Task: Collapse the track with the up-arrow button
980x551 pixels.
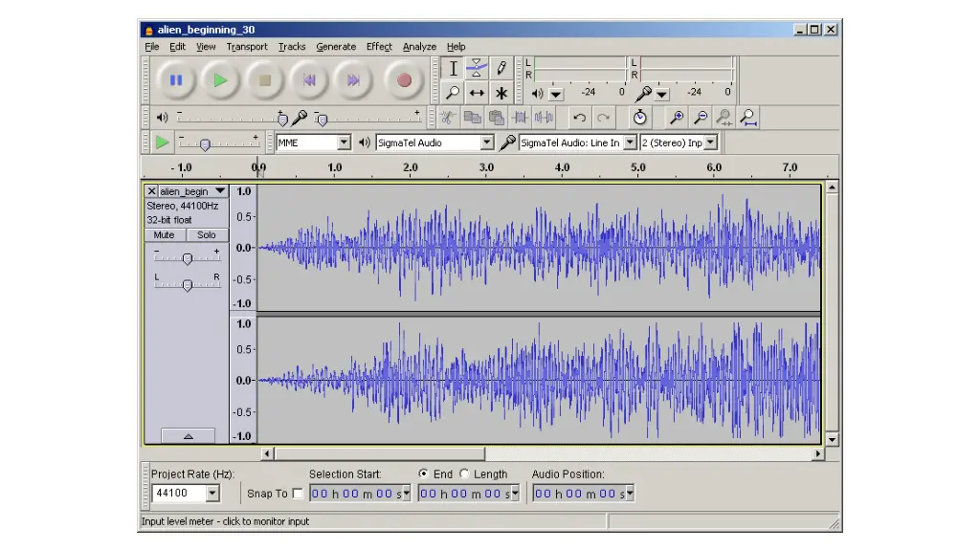Action: (x=189, y=436)
